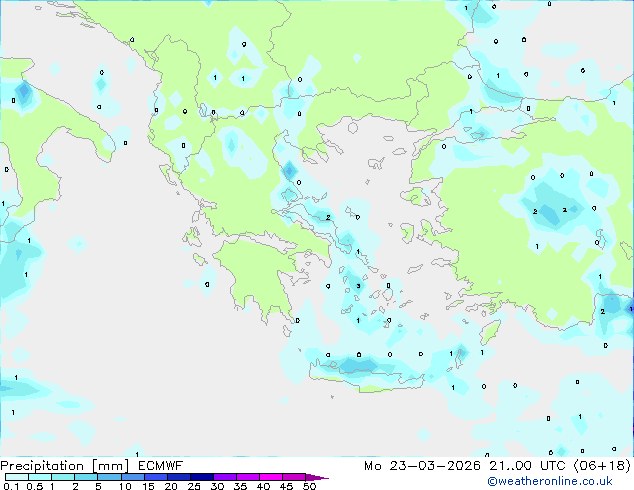Click the legend label '15'
634x490 pixels.
[148, 486]
